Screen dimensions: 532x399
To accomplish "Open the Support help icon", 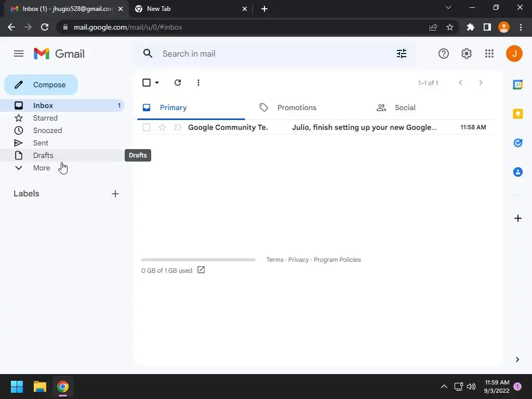I will coord(444,54).
